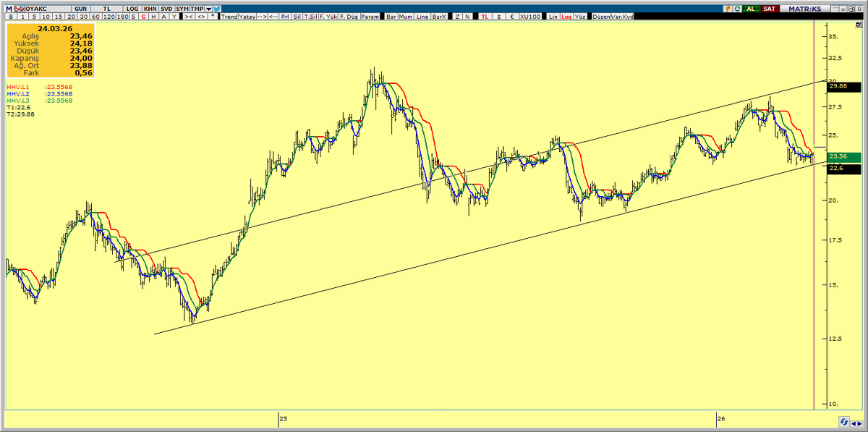Click the Düzen layout button

(602, 17)
